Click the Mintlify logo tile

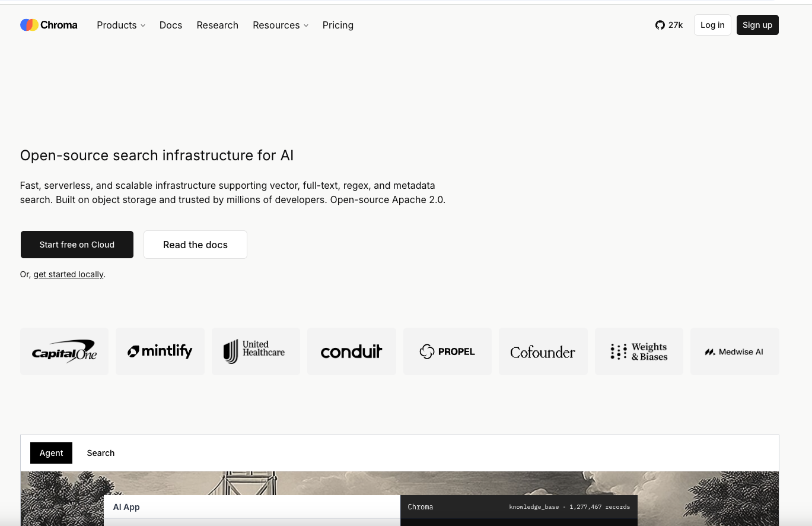[x=160, y=351]
